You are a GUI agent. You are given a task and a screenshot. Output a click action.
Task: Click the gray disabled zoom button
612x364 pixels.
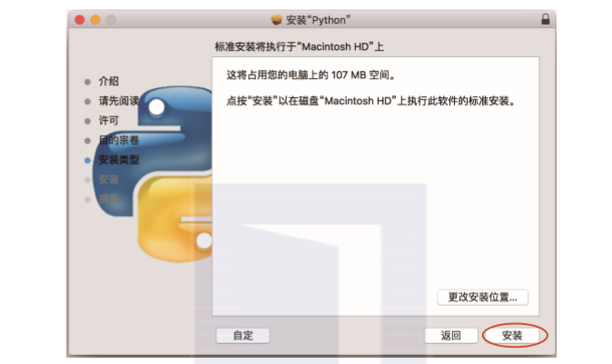[x=111, y=20]
